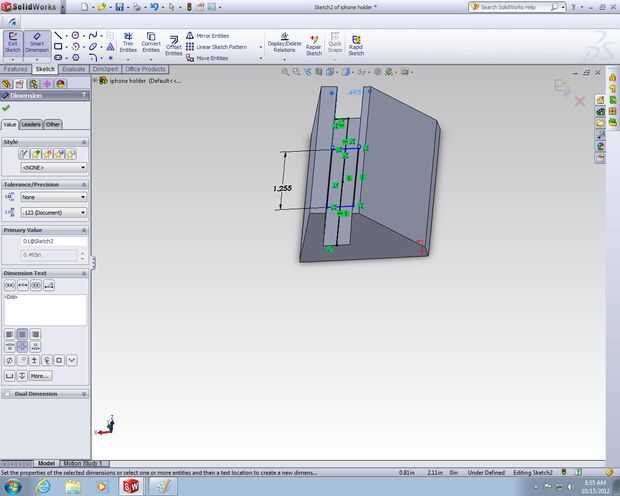
Task: Click Linear Sketch Pattern
Action: tap(216, 47)
